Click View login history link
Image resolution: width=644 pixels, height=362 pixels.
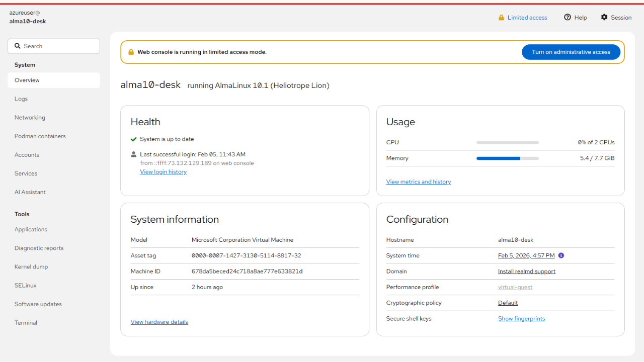click(x=163, y=172)
